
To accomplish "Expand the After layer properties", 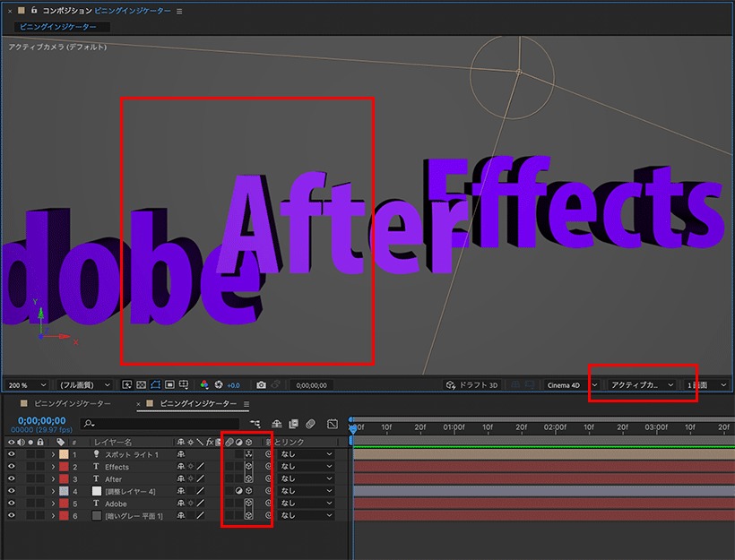I will pyautogui.click(x=53, y=478).
